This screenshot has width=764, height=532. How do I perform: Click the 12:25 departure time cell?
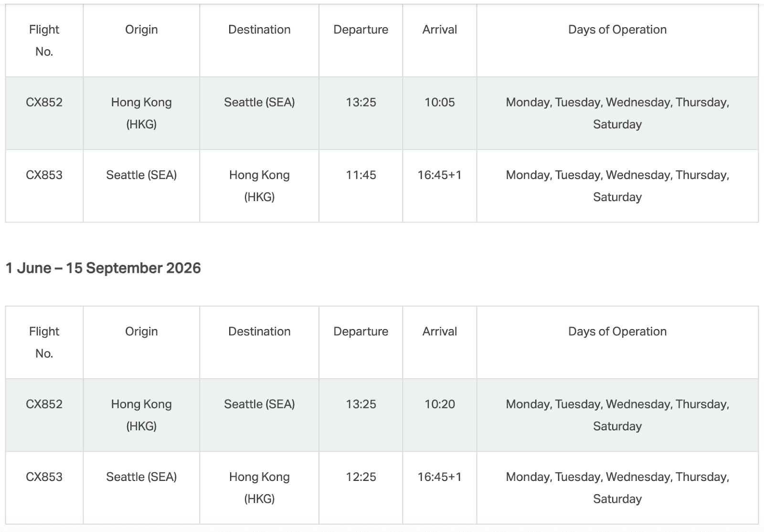(x=361, y=477)
